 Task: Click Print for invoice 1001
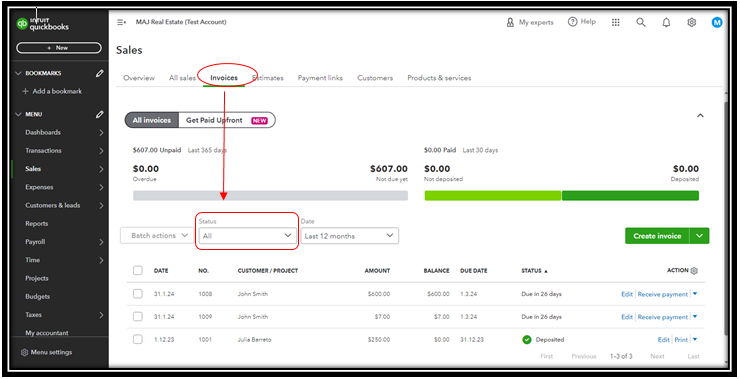tap(681, 340)
